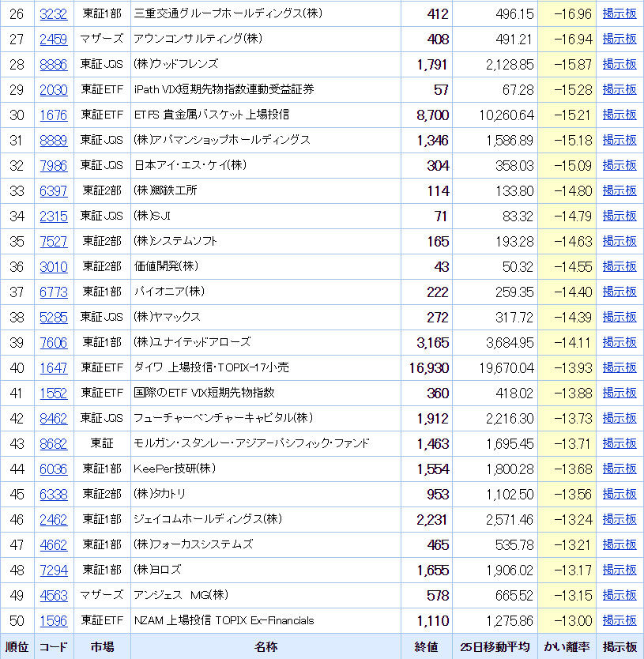Open stock code 7606 link
Image resolution: width=644 pixels, height=659 pixels.
[54, 343]
